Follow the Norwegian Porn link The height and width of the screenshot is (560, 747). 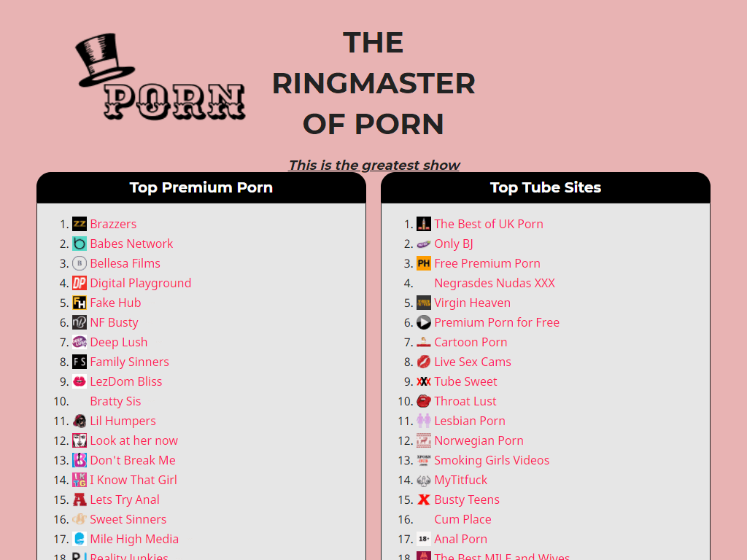point(479,440)
